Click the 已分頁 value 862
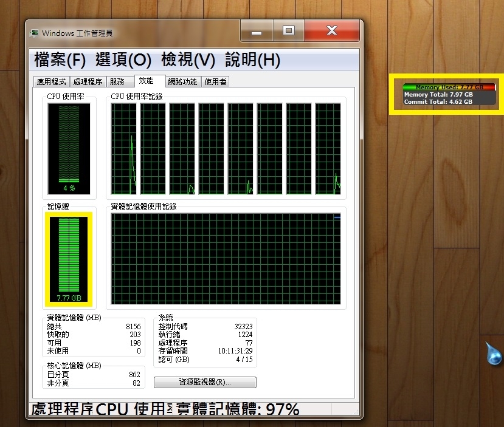 [135, 375]
